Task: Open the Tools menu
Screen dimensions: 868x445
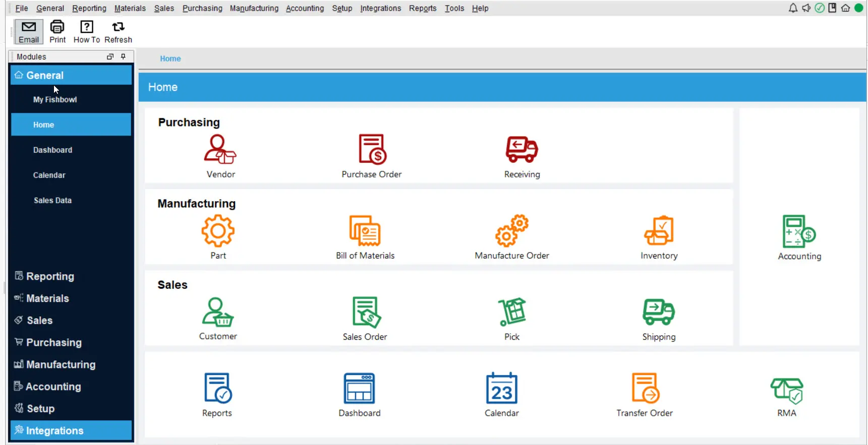Action: coord(454,8)
